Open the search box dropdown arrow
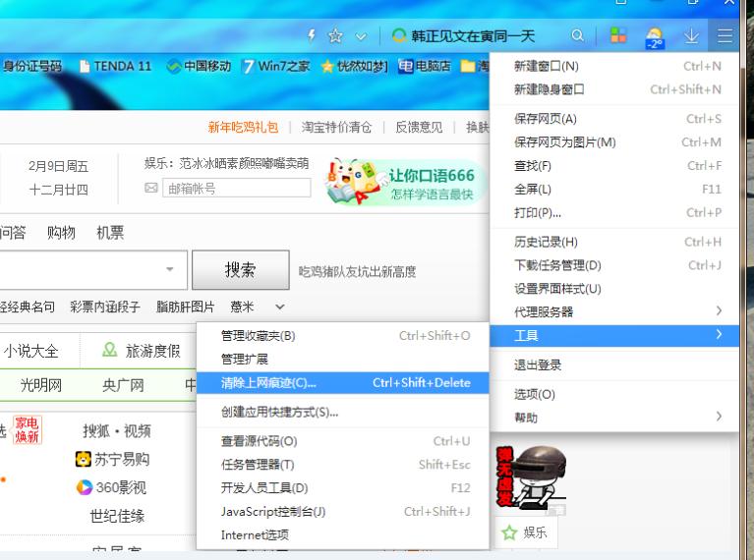This screenshot has height=560, width=754. [170, 269]
